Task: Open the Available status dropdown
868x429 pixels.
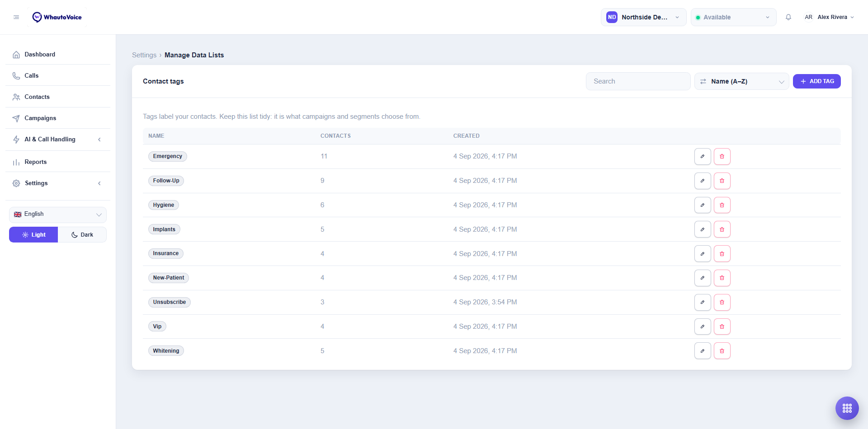Action: point(733,17)
